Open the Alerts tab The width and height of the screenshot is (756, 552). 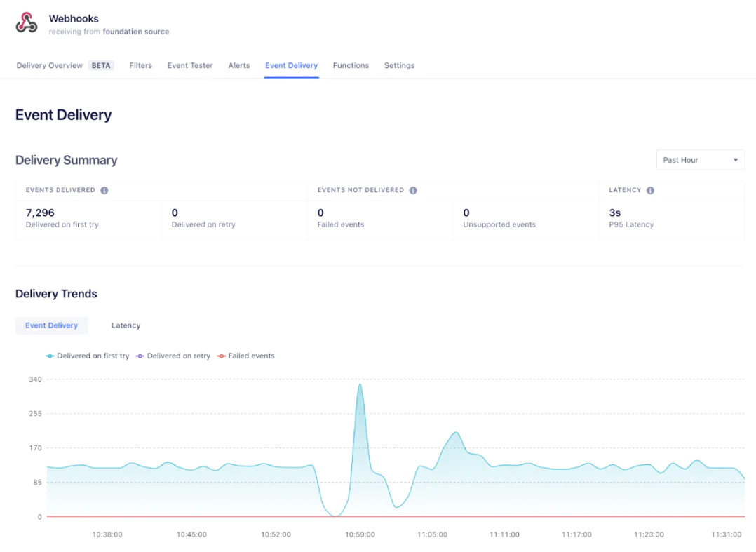coord(239,65)
